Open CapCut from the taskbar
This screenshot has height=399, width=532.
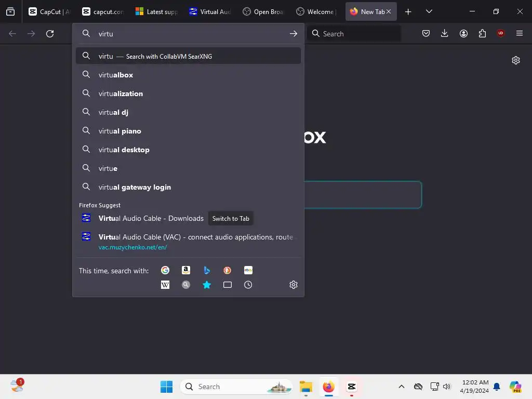[x=352, y=387]
